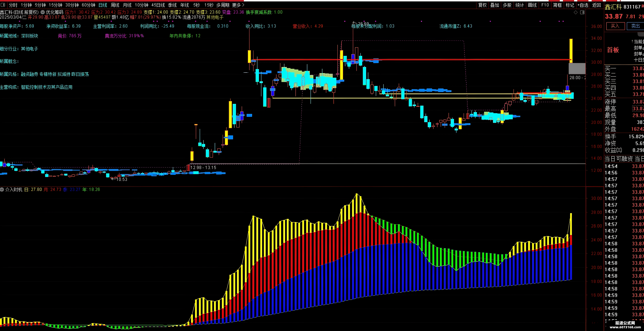Toggle 多股 multi-stock view
Image resolution: width=644 pixels, height=331 pixels.
pos(507,5)
